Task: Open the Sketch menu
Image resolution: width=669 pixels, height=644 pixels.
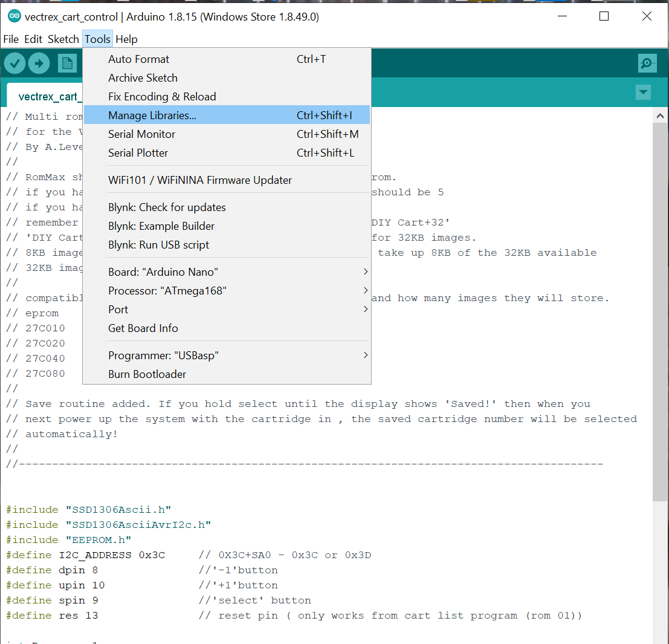Action: [x=63, y=39]
